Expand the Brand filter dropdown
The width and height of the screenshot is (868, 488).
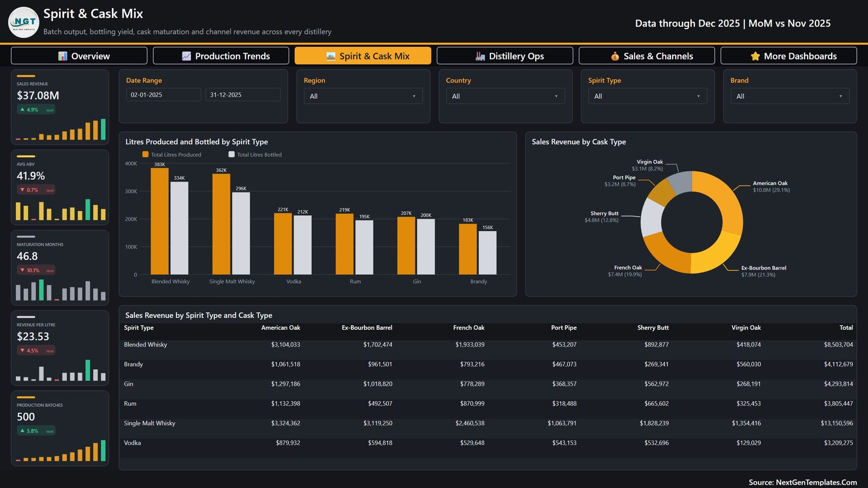tap(790, 96)
